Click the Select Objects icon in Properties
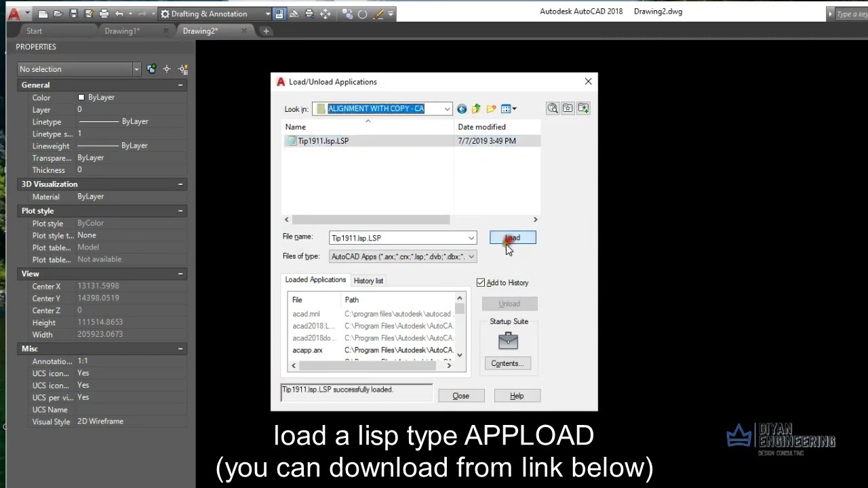This screenshot has height=488, width=868. 167,69
